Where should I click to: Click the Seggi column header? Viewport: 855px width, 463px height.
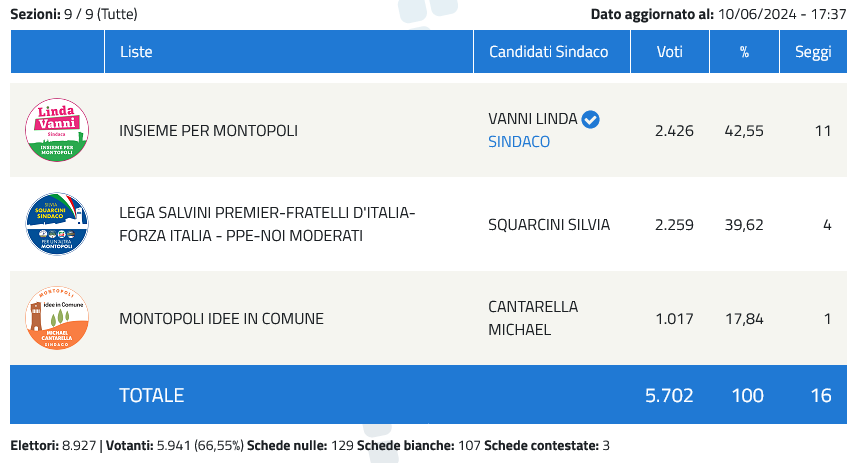[x=813, y=52]
